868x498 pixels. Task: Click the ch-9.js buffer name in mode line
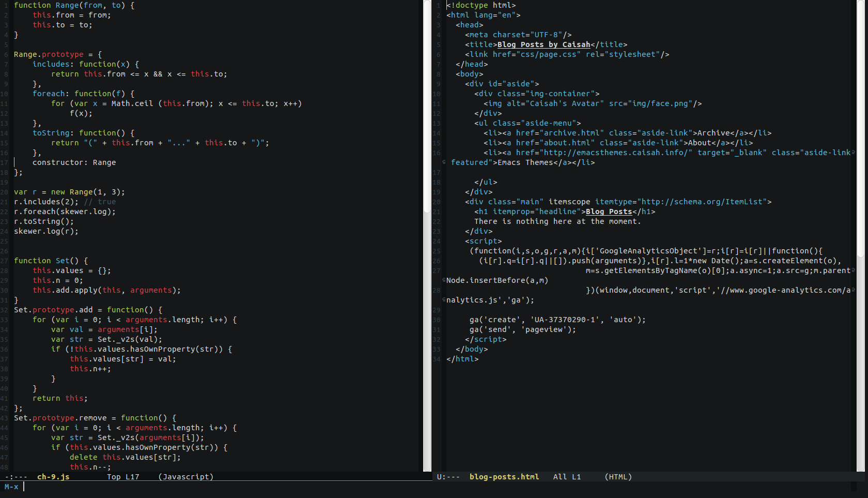pos(53,477)
